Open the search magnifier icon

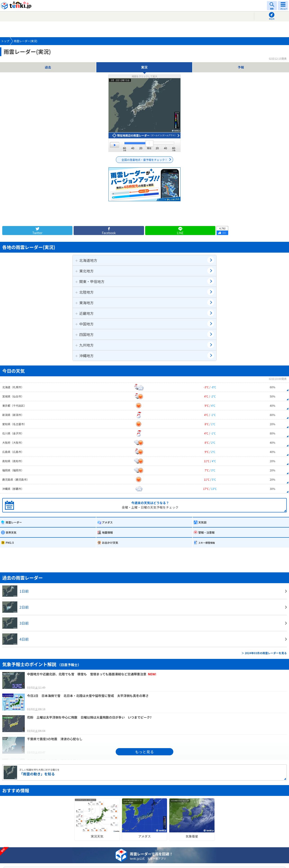tap(272, 5)
